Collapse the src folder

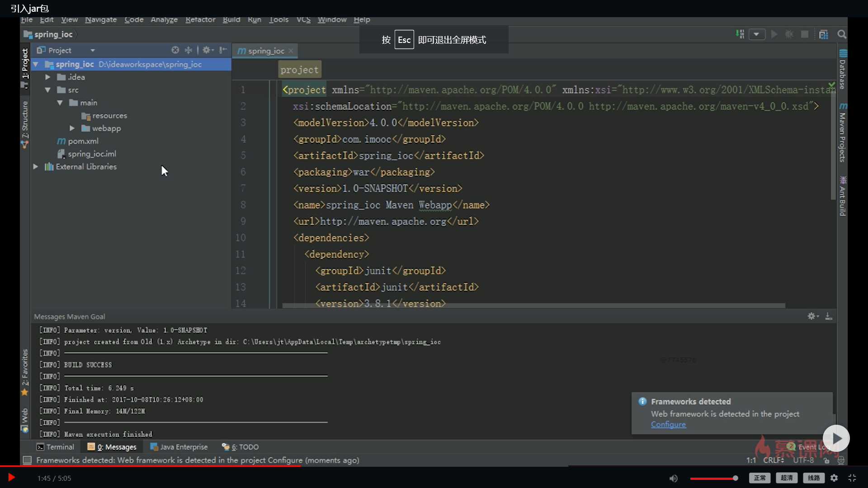pyautogui.click(x=48, y=90)
